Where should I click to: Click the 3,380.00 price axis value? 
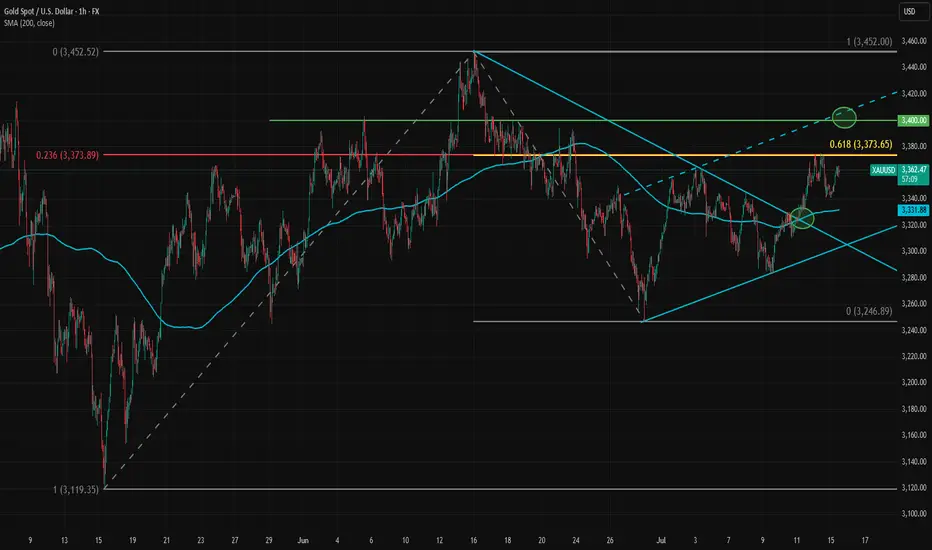914,146
